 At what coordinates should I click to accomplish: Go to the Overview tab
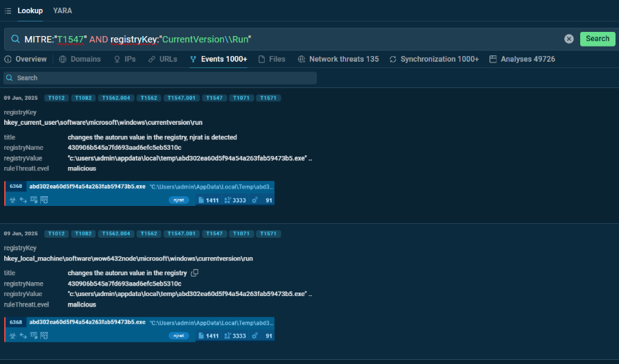(26, 60)
